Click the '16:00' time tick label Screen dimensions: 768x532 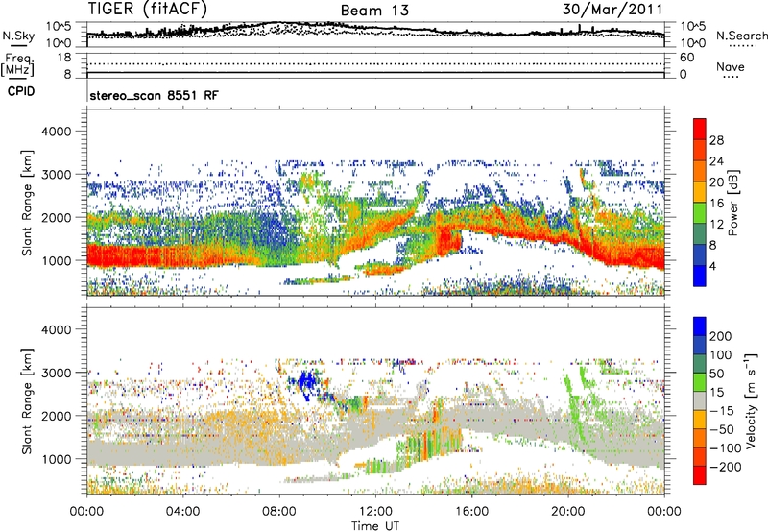click(471, 512)
